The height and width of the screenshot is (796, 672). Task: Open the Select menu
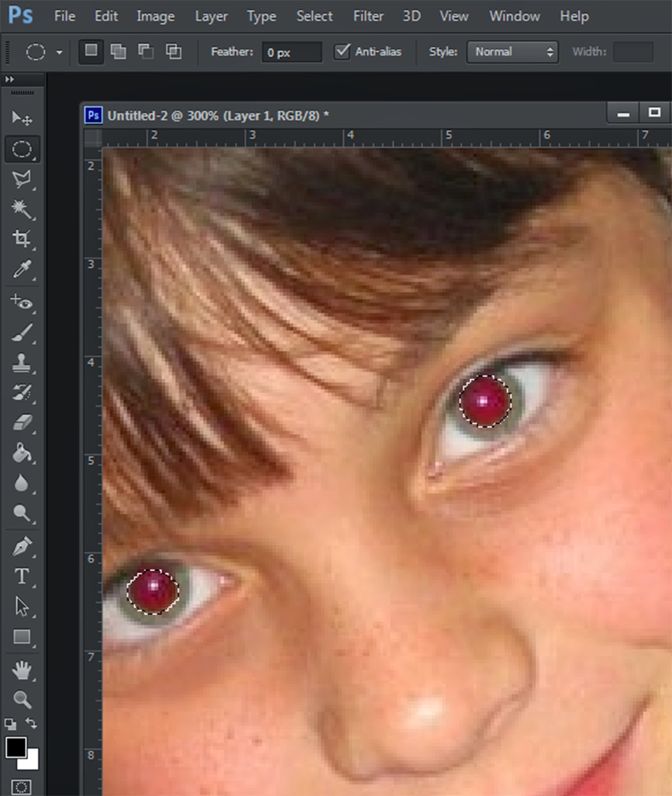(x=314, y=16)
